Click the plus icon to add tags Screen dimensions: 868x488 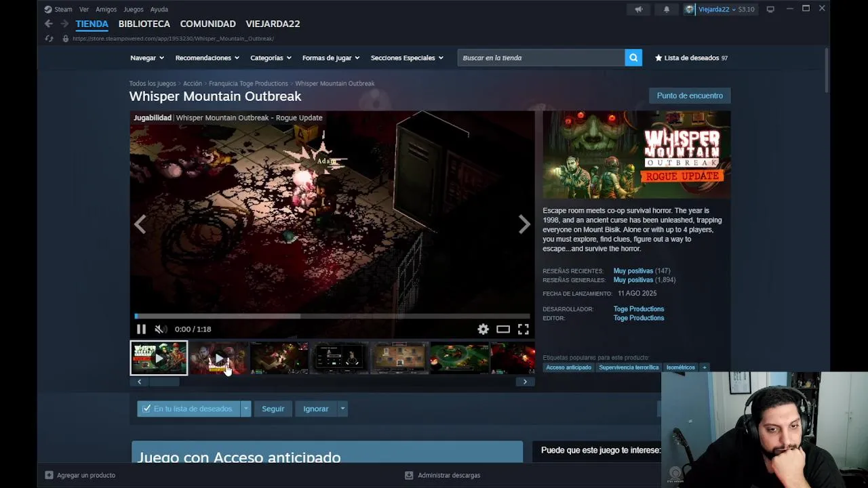point(705,367)
